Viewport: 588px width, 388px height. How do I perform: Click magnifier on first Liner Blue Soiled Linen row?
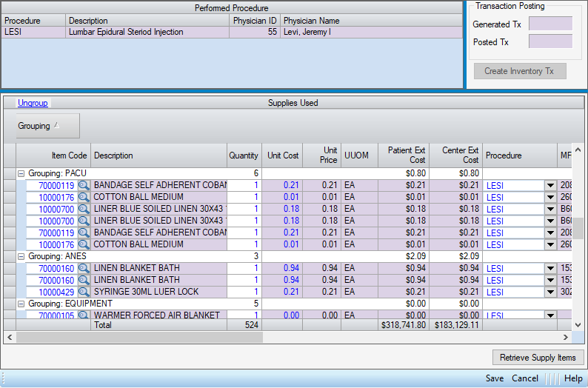[84, 209]
